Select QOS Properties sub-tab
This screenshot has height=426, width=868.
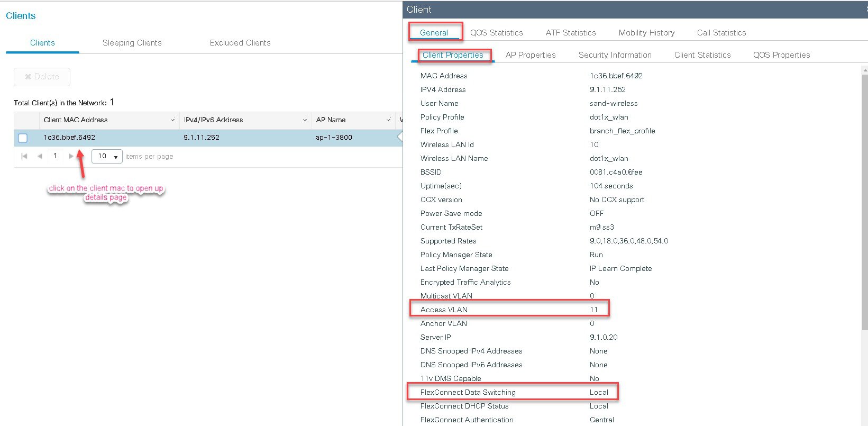coord(782,55)
